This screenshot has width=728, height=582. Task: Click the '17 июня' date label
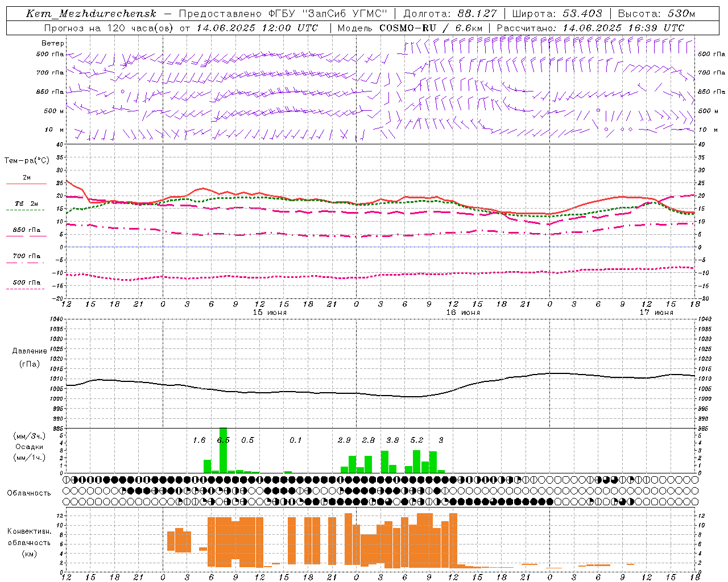tap(656, 313)
